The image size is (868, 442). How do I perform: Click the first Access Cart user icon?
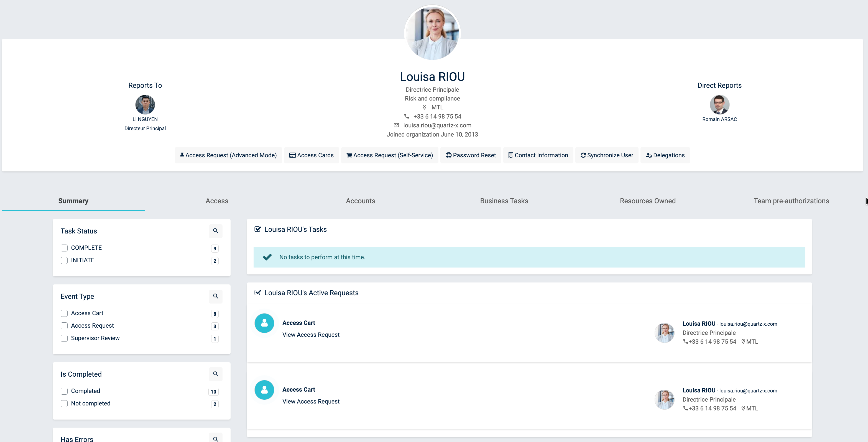(264, 323)
